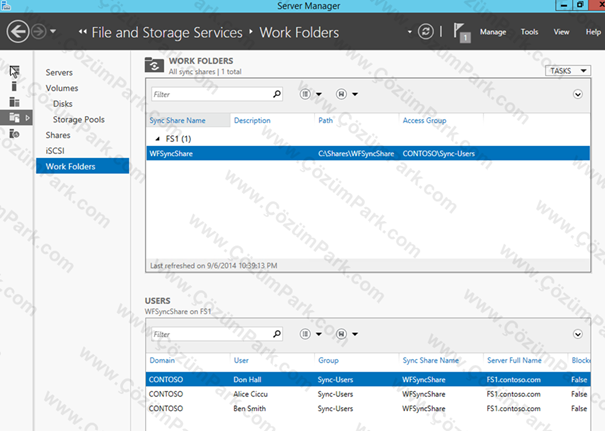Click Server Manager app icon in title bar
Image resolution: width=605 pixels, height=431 pixels.
click(x=6, y=5)
